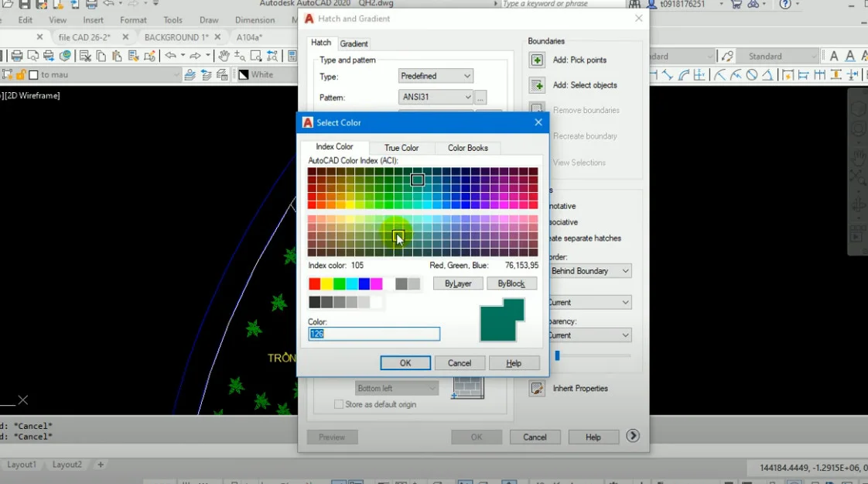The height and width of the screenshot is (484, 868).
Task: Click OK in Select Color dialog
Action: [x=405, y=363]
